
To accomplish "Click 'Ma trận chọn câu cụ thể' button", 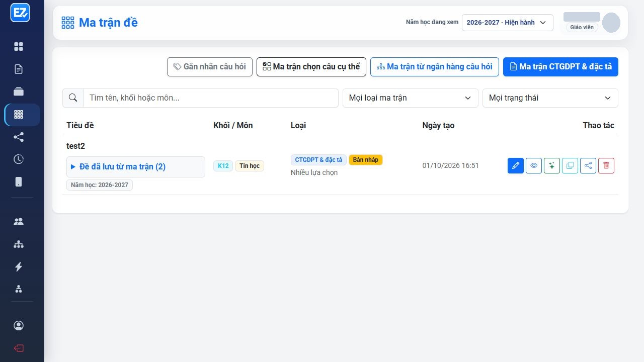I will coord(311,67).
